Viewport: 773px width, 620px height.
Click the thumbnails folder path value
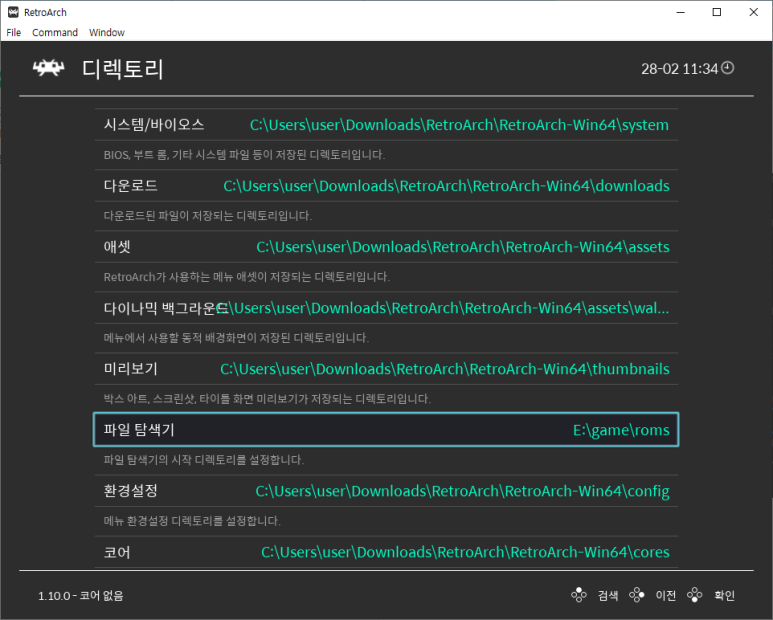click(x=445, y=369)
